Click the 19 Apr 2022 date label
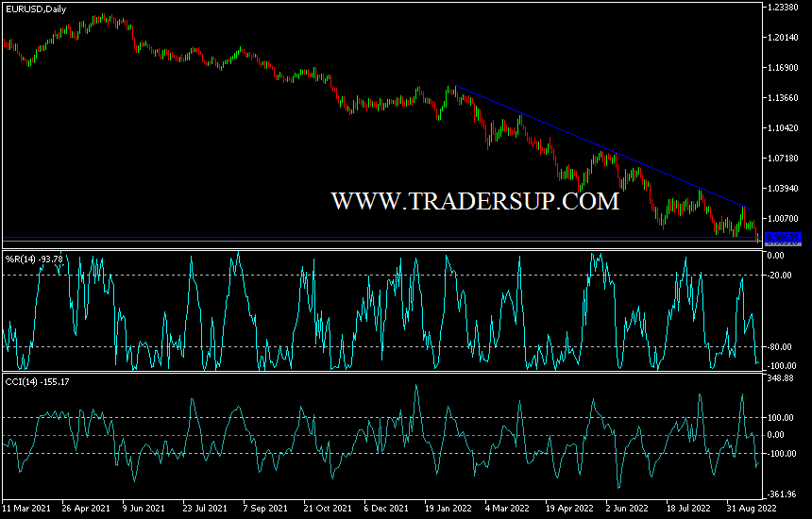 click(569, 508)
